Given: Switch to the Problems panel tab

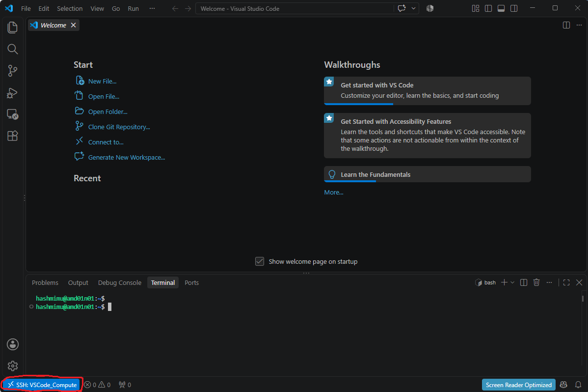Looking at the screenshot, I should [45, 283].
